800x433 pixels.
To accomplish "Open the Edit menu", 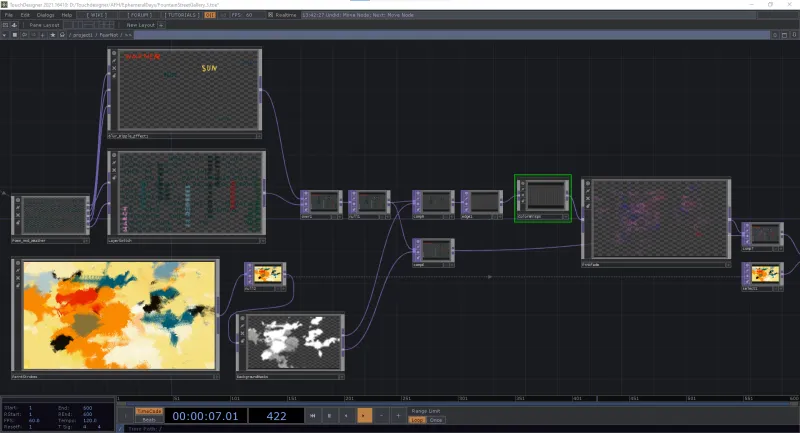I will (25, 16).
